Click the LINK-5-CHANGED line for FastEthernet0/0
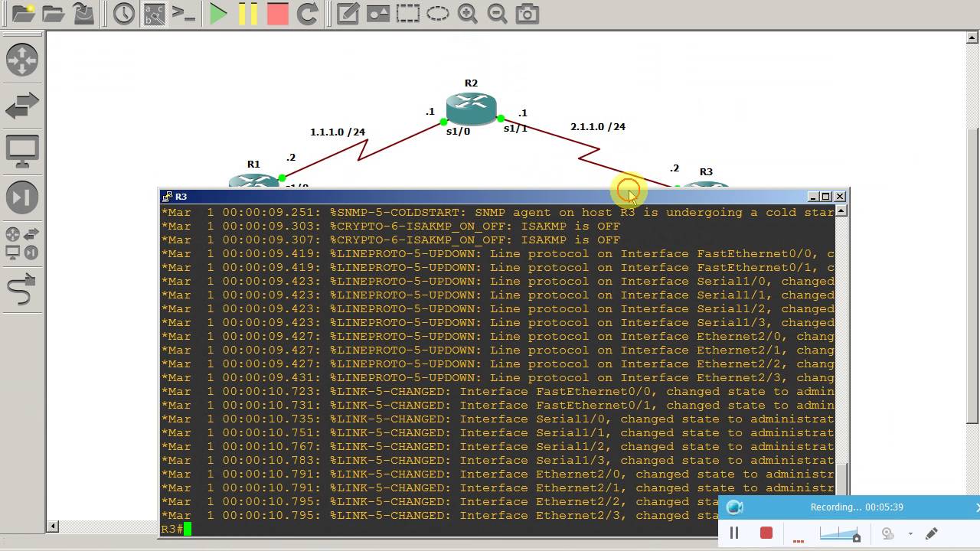This screenshot has width=980, height=551. click(498, 391)
